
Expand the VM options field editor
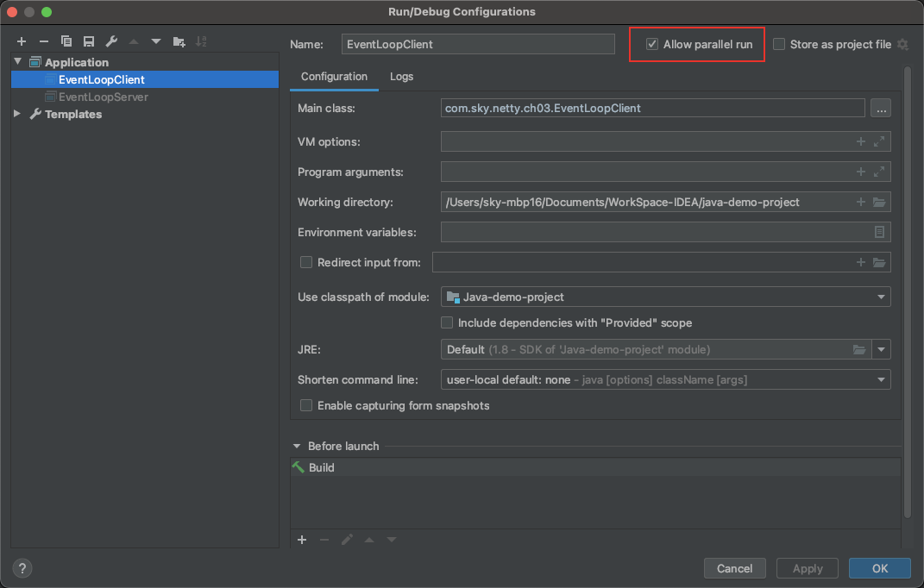click(x=879, y=141)
